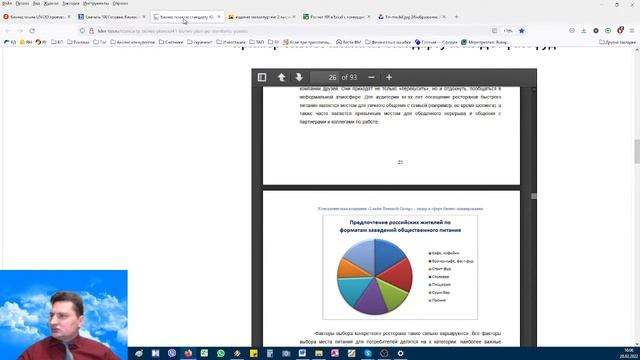Close the active Бизнес-план по стандарту tab

click(x=219, y=17)
